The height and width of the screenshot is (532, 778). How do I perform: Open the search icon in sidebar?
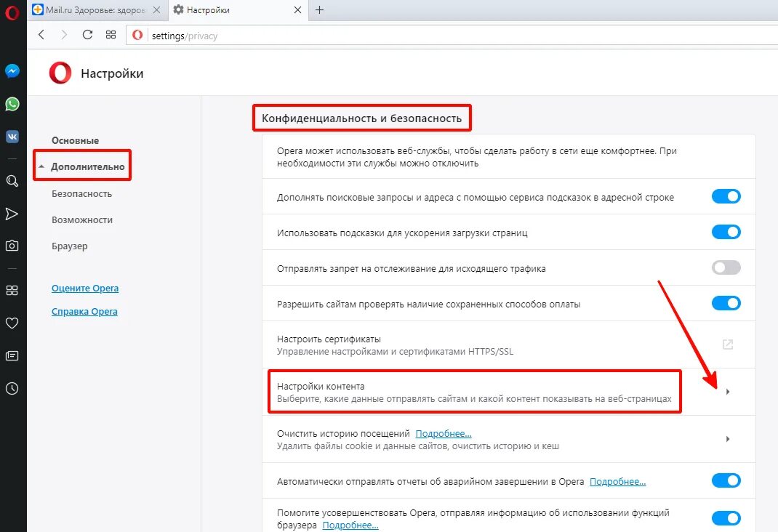point(12,181)
